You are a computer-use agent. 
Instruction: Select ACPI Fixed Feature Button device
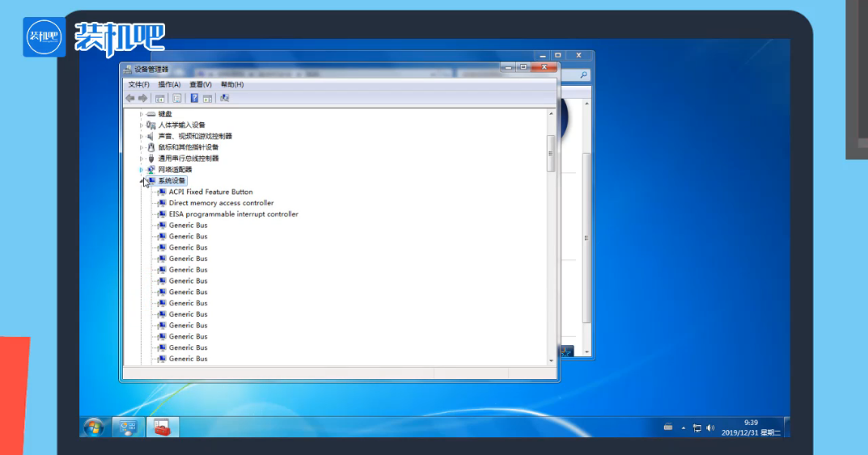[211, 192]
